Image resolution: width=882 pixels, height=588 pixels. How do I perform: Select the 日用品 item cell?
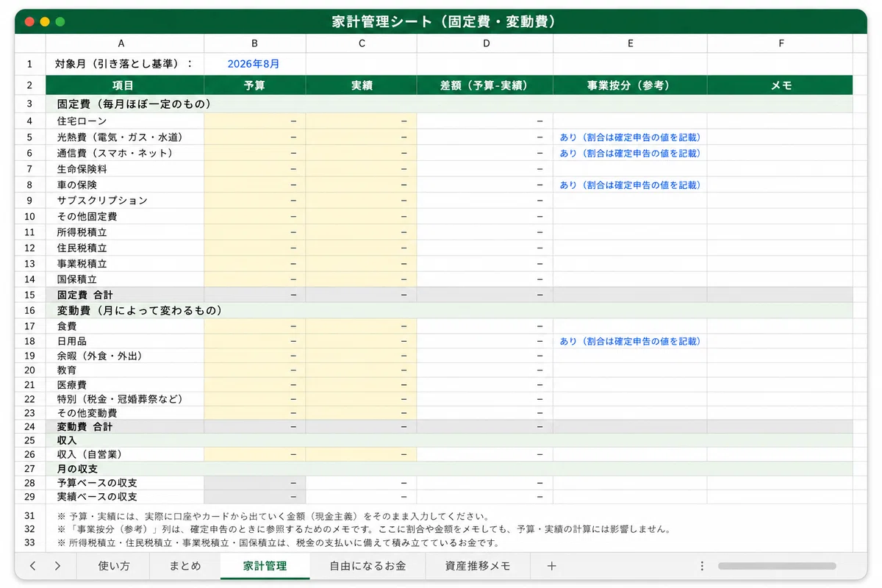pyautogui.click(x=125, y=341)
